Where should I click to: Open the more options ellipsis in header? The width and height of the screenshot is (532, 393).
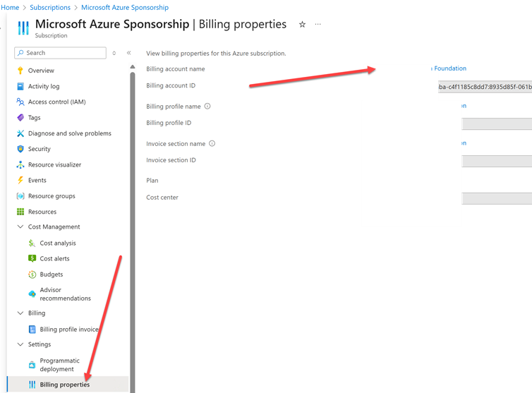[318, 25]
